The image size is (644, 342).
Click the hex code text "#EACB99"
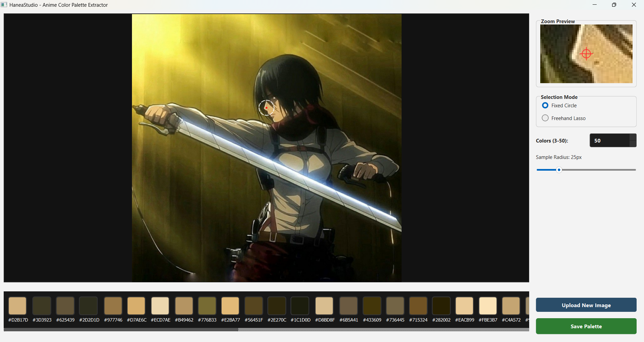pos(465,320)
